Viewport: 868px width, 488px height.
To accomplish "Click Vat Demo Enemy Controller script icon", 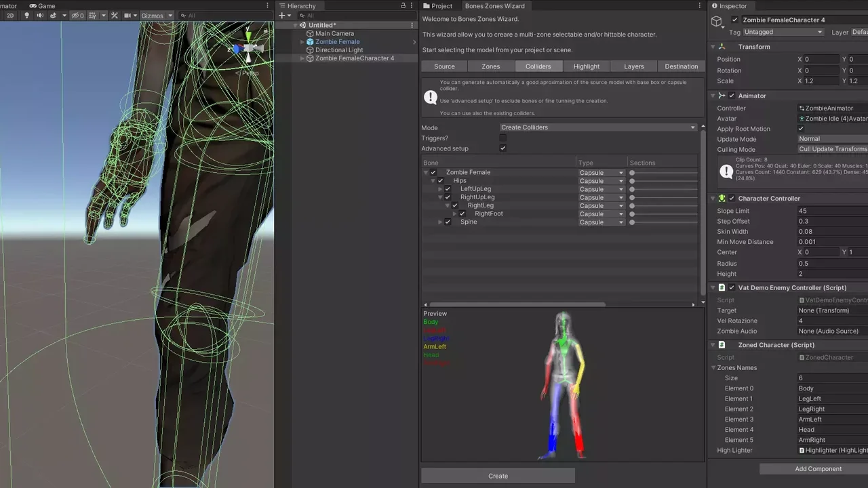I will click(722, 287).
